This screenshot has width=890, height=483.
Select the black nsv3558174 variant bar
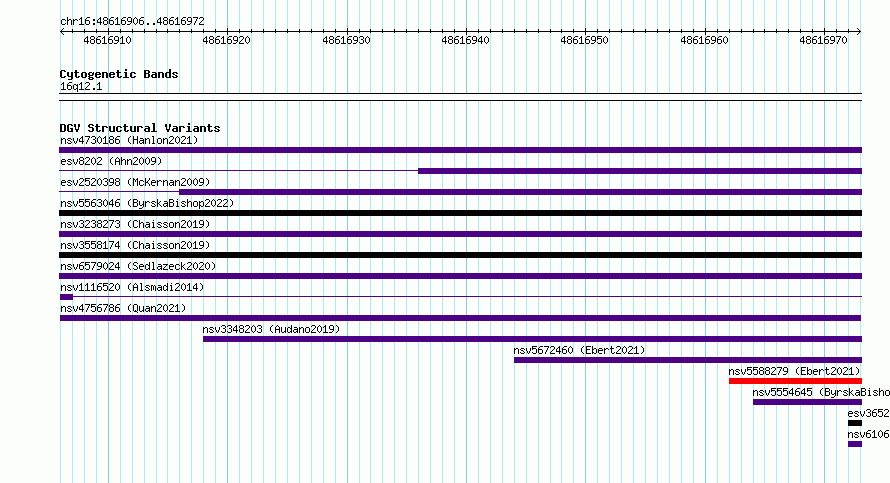click(460, 255)
